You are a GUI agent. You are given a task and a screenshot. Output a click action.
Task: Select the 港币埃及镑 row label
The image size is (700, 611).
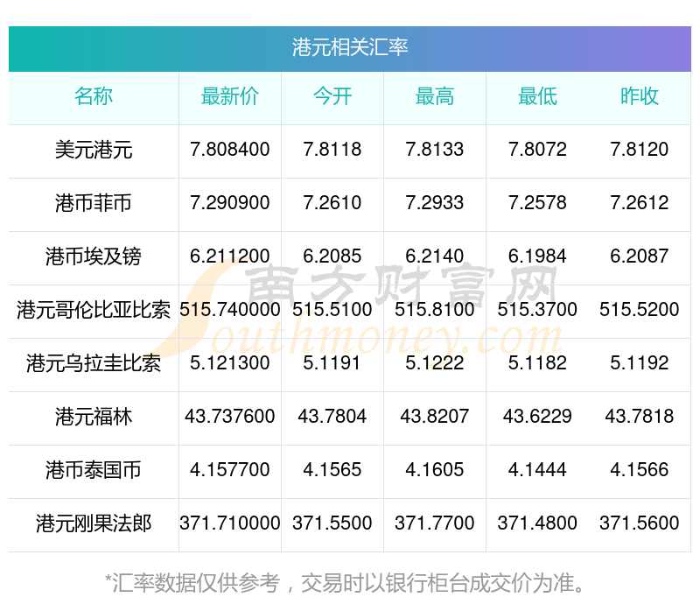pyautogui.click(x=94, y=256)
